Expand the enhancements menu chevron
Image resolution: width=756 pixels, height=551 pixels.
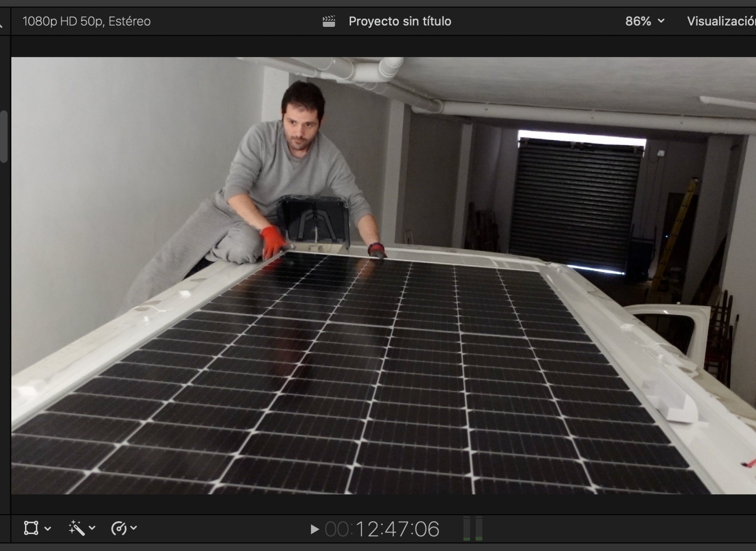[x=92, y=528]
